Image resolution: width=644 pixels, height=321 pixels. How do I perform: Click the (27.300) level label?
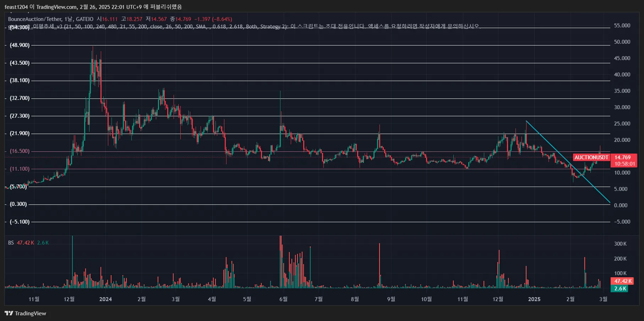20,116
